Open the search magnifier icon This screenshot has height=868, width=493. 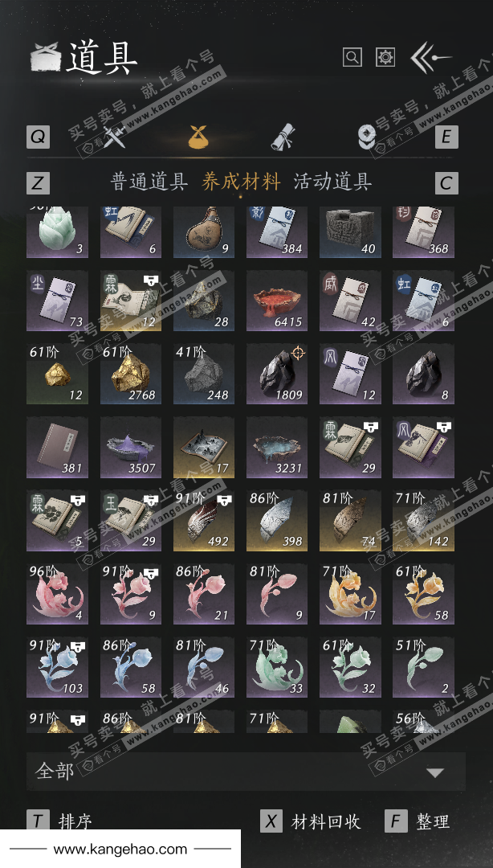[x=352, y=57]
